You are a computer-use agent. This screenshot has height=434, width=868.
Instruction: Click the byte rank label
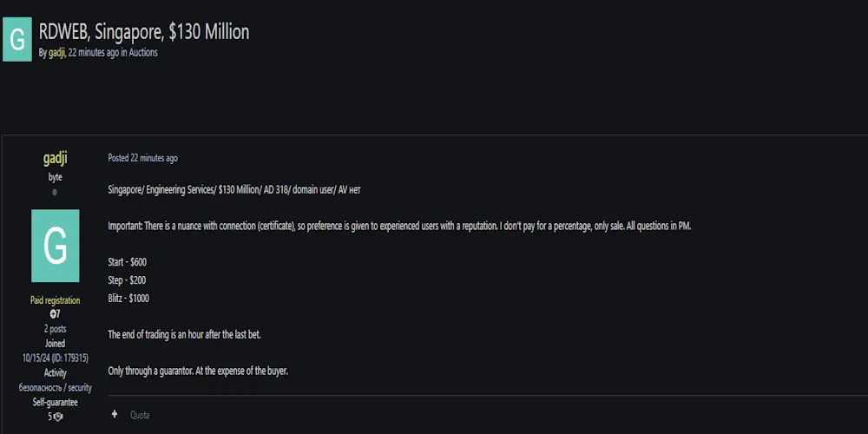pos(55,177)
